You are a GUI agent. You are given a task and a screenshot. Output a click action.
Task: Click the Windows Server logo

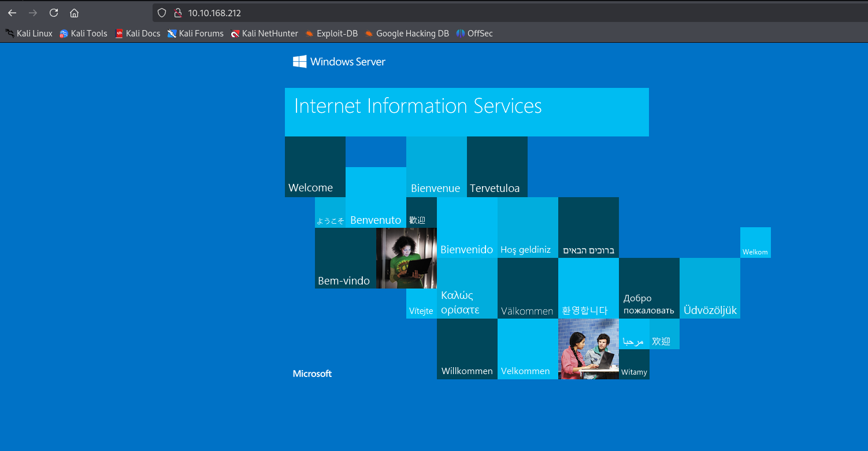(339, 62)
